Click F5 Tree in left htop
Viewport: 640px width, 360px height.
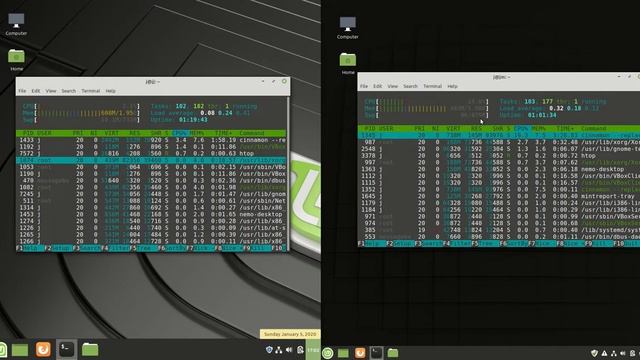click(143, 248)
